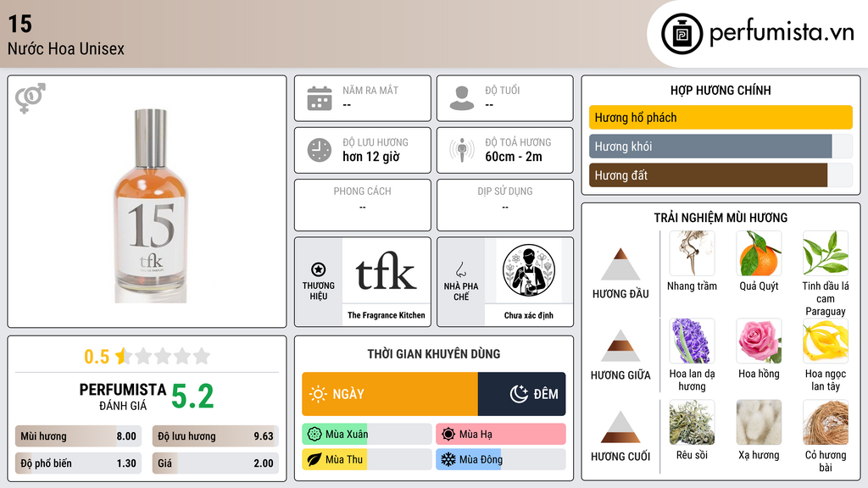Open the Hoa ngọc lan tây image
The image size is (868, 488).
pyautogui.click(x=826, y=341)
